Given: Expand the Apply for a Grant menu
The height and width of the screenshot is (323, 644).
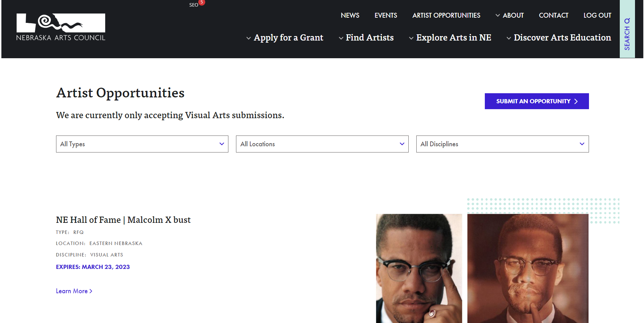Looking at the screenshot, I should pyautogui.click(x=285, y=37).
